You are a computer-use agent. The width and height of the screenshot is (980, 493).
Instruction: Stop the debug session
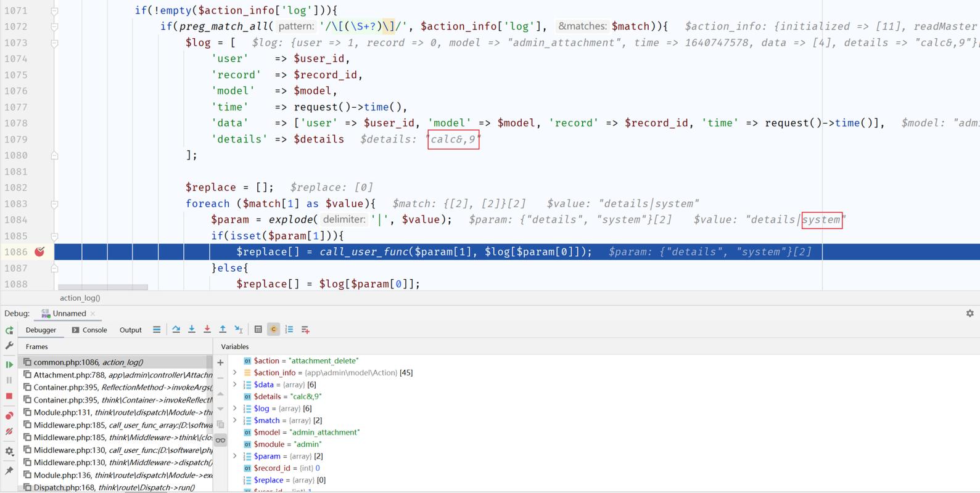[x=9, y=396]
